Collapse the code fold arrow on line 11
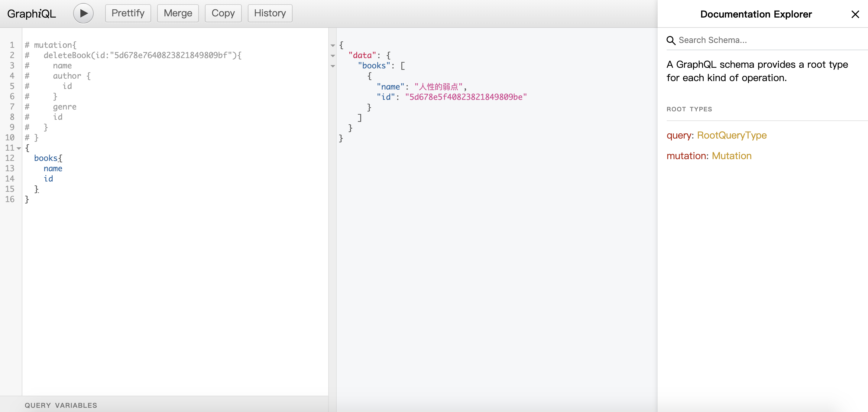 [19, 148]
